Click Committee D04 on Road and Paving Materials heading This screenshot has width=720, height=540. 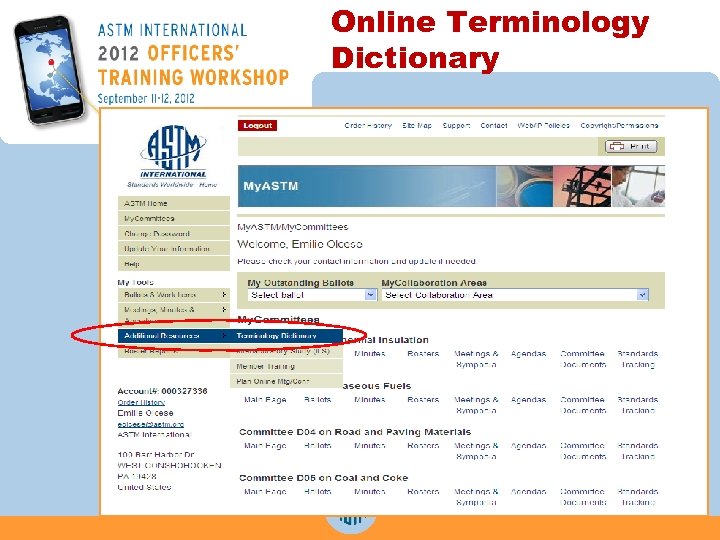point(355,432)
